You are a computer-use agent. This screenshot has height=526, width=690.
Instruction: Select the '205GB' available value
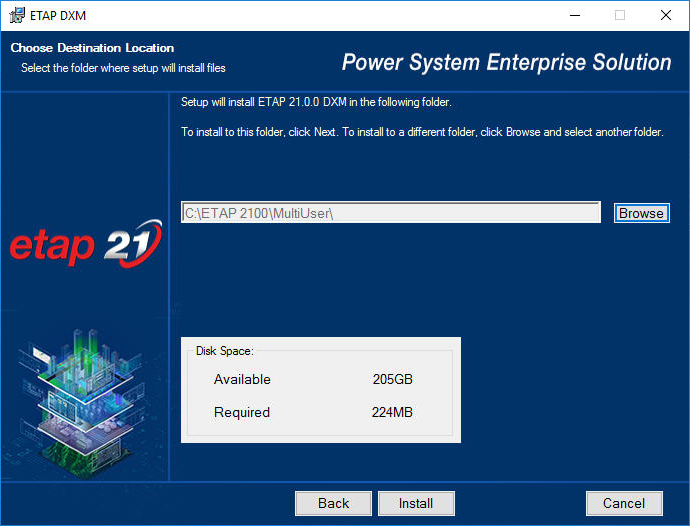[393, 379]
